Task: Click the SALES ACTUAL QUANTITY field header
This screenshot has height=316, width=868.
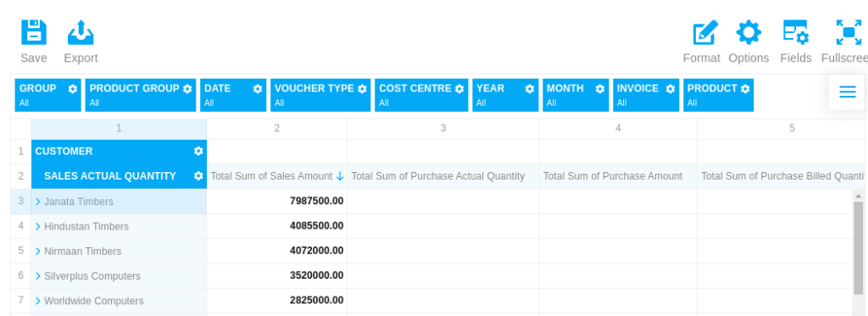Action: point(110,176)
